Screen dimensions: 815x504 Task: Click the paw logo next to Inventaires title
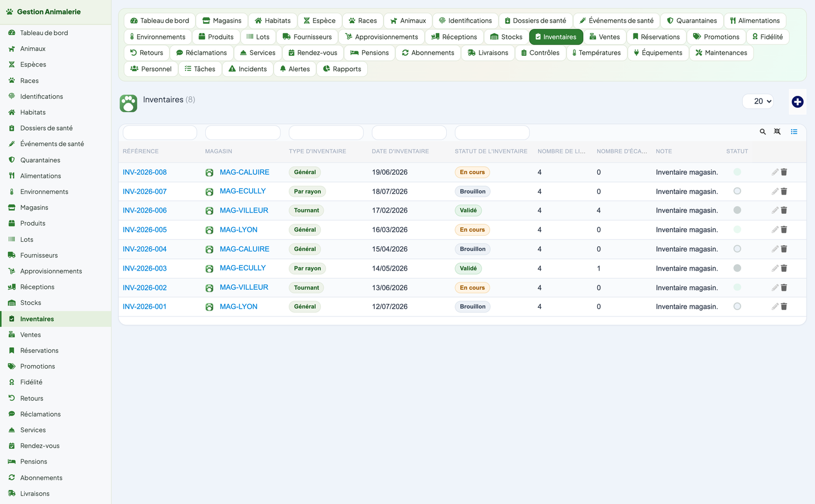pos(129,103)
